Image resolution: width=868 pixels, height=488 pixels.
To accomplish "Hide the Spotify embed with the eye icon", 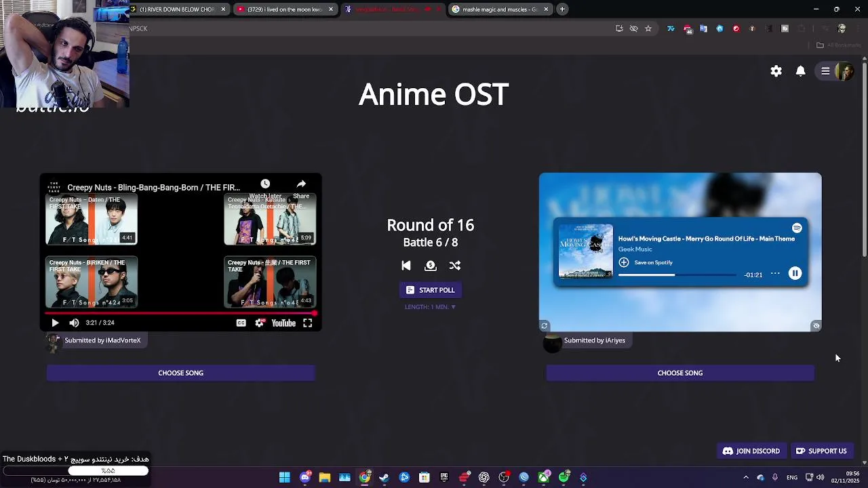I will [x=816, y=326].
